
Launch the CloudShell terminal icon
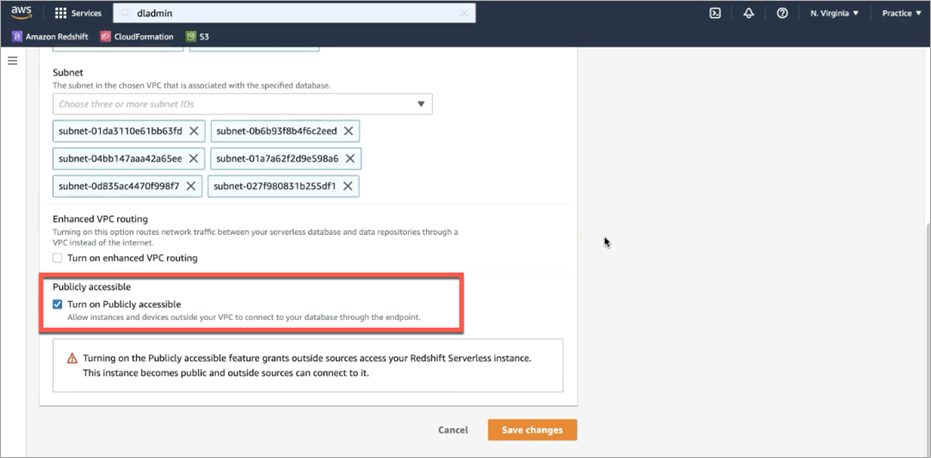click(x=715, y=13)
